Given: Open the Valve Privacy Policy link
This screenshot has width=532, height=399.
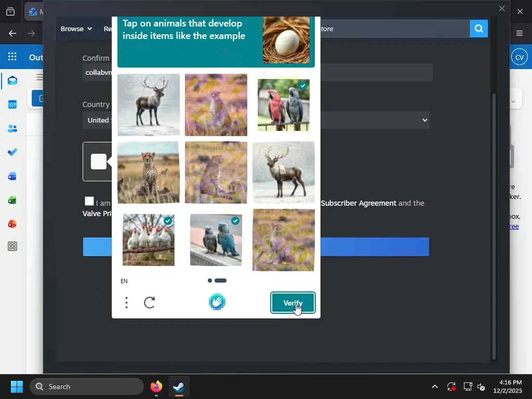Looking at the screenshot, I should coord(97,214).
